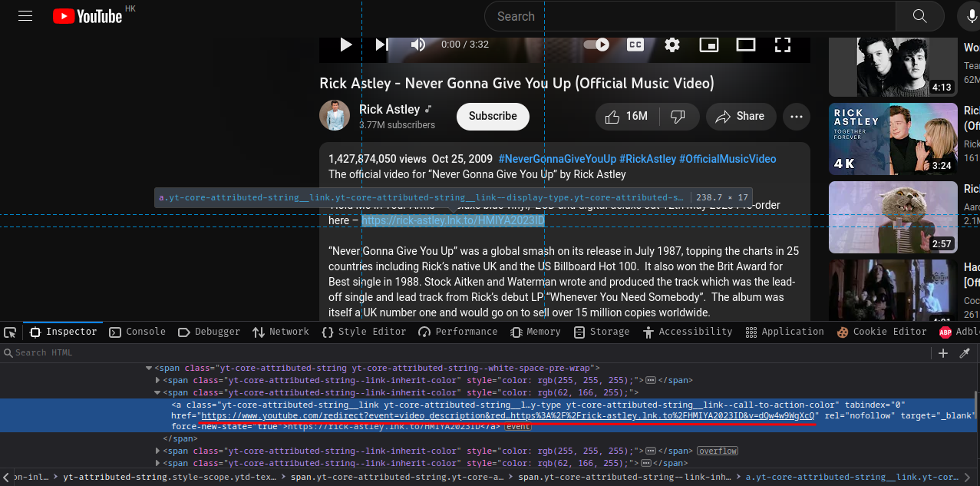The width and height of the screenshot is (980, 486).
Task: Select span.yt-core-attributed-string.yt-core-a… breadcrumb
Action: tap(398, 477)
